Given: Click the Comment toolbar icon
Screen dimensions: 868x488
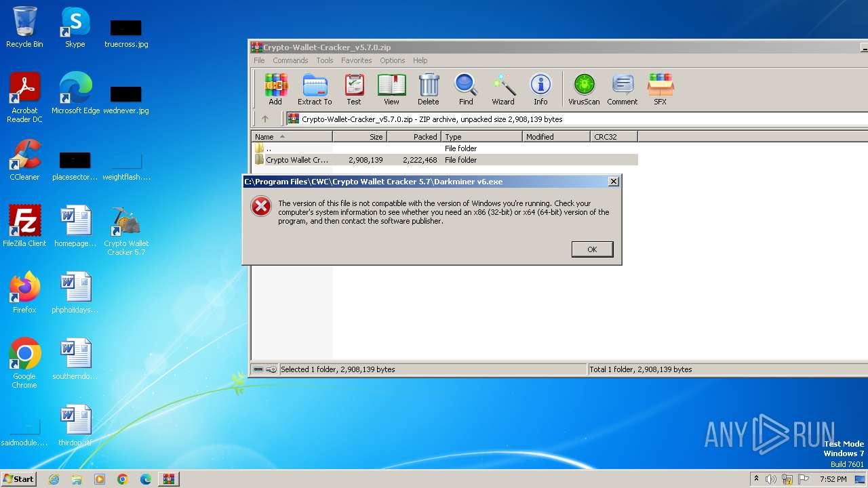Looking at the screenshot, I should (x=623, y=89).
